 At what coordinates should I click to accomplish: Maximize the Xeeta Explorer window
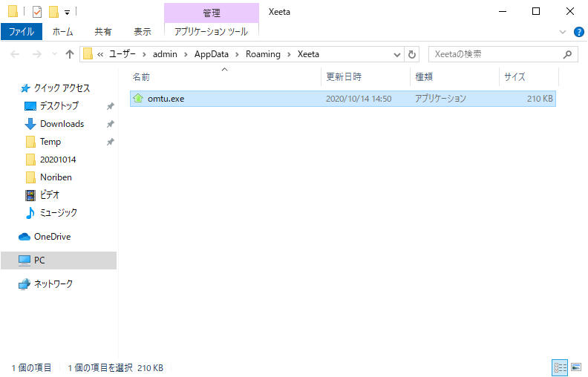(x=536, y=12)
